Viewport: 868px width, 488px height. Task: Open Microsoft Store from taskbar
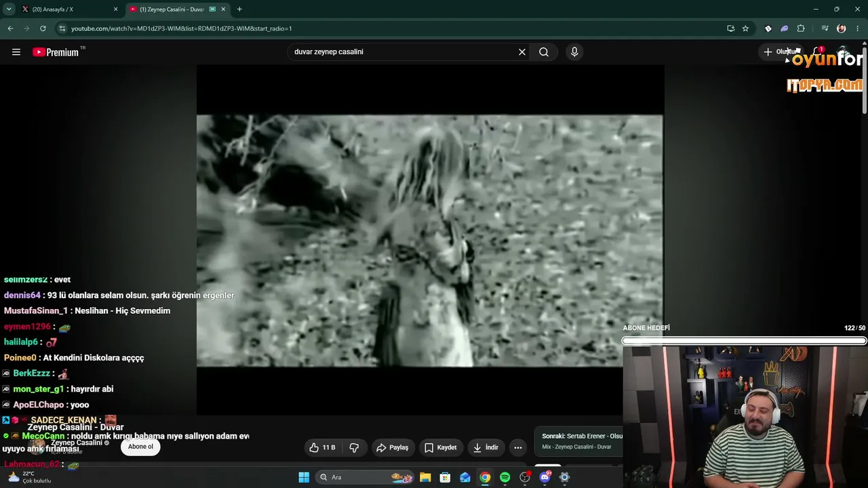click(445, 477)
